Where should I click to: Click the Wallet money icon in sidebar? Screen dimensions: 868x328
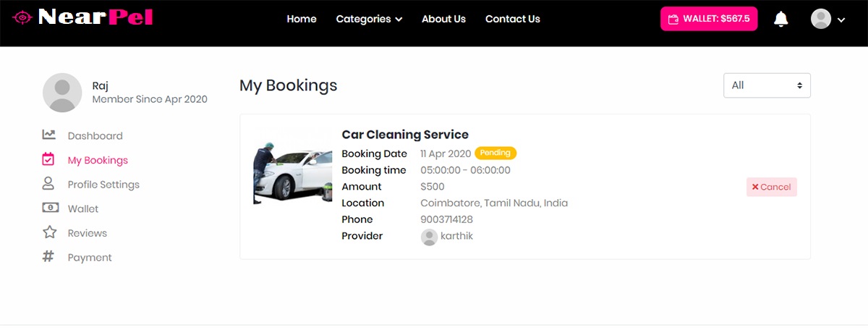49,209
